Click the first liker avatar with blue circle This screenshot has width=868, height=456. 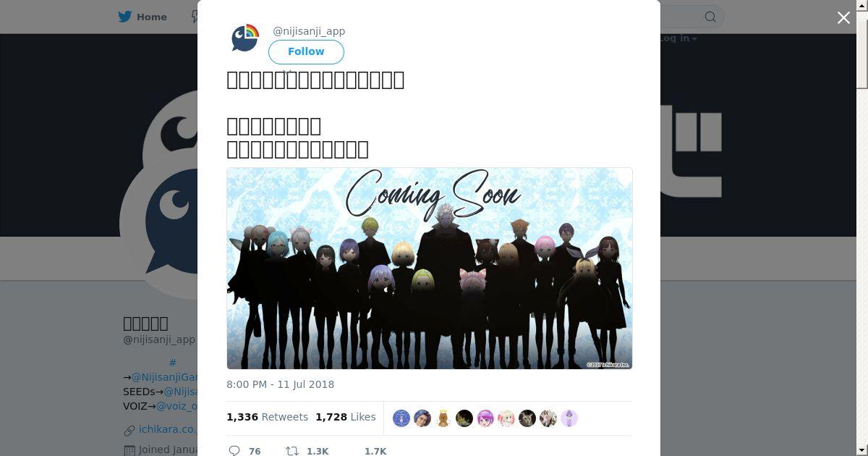pyautogui.click(x=401, y=418)
